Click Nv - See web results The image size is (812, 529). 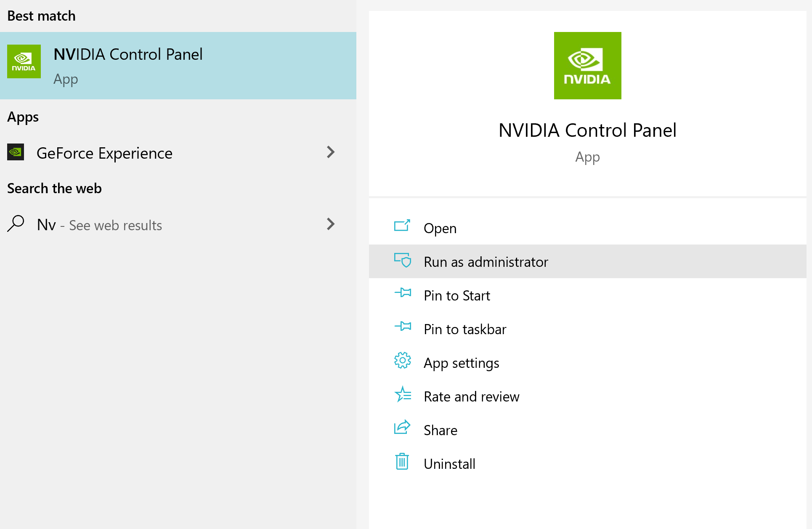point(178,224)
